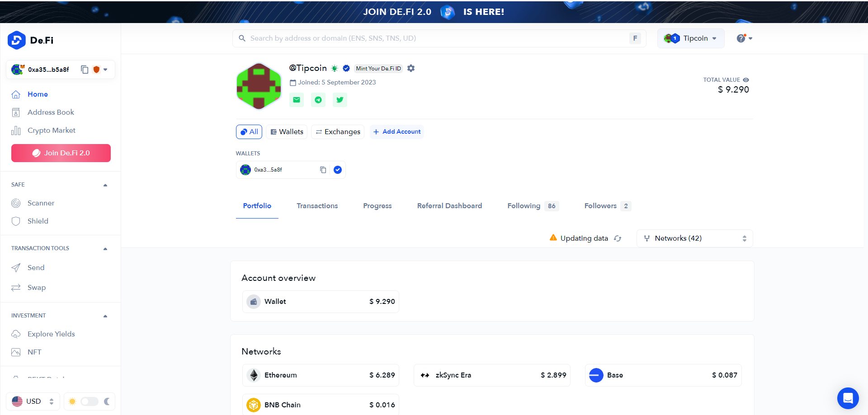Collapse the INVESTMENT section
Screen dimensions: 868x415
click(105, 316)
